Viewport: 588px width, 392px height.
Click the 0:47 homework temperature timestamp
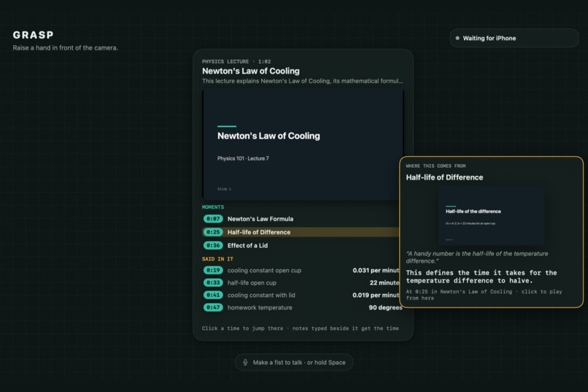click(213, 307)
